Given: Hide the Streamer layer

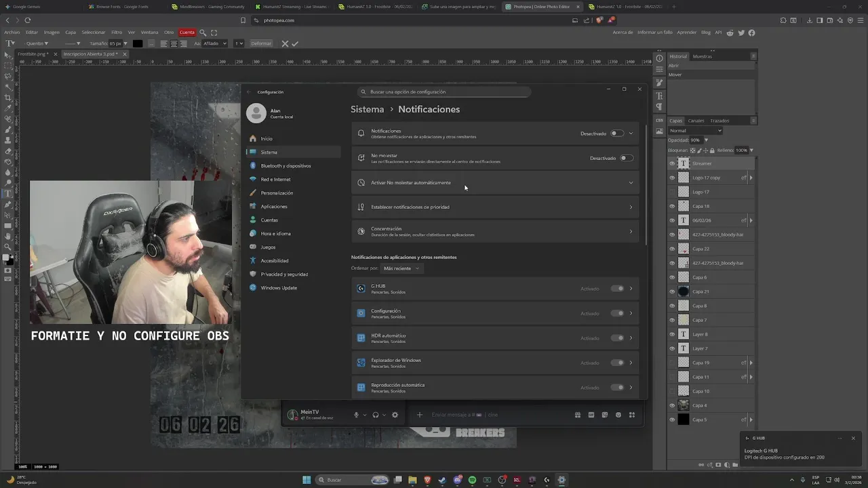Looking at the screenshot, I should tap(672, 163).
